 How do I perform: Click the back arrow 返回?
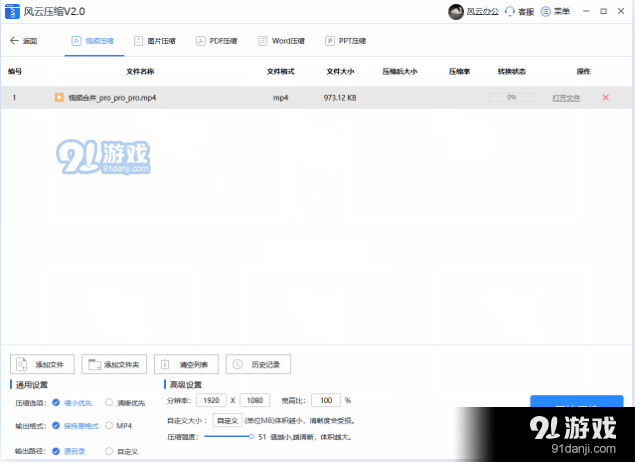click(22, 41)
